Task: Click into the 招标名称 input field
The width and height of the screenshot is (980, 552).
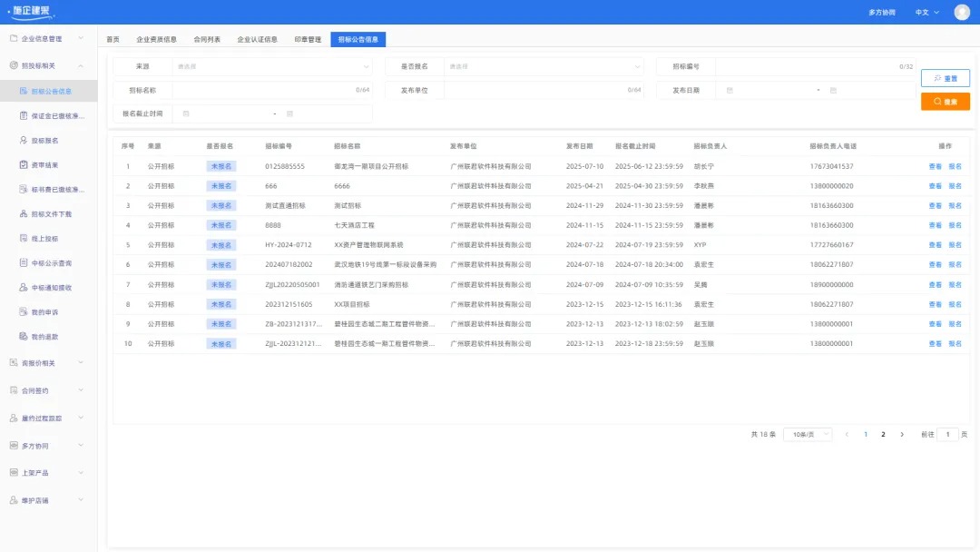Action: (263, 90)
